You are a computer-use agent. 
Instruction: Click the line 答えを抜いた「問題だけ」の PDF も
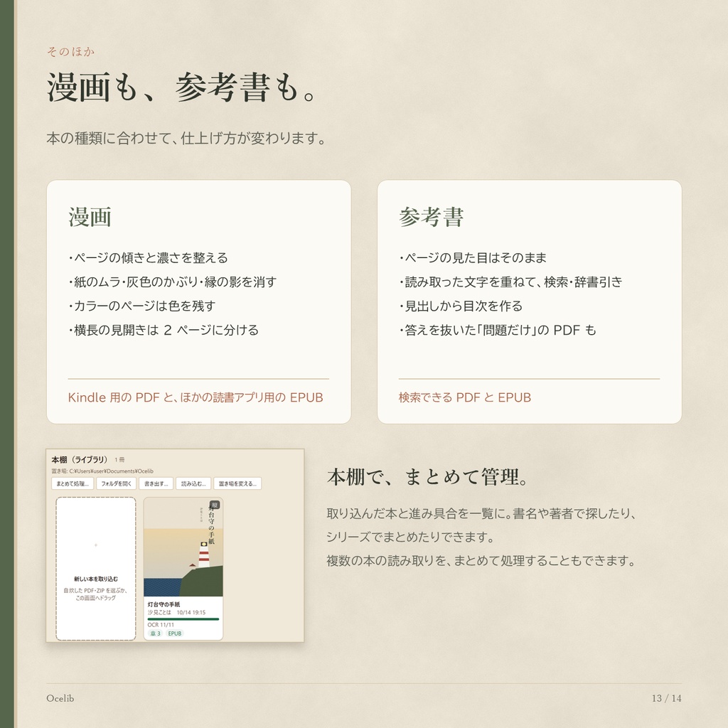(498, 330)
